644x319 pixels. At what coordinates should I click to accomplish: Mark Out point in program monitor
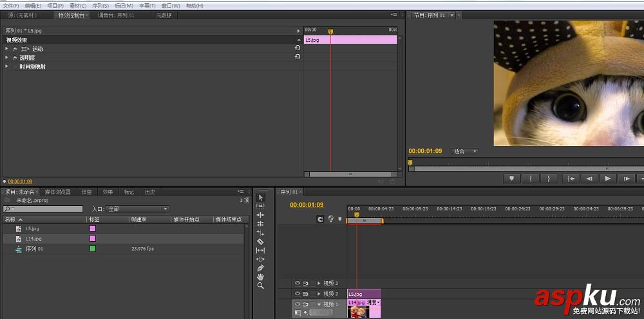pyautogui.click(x=549, y=178)
